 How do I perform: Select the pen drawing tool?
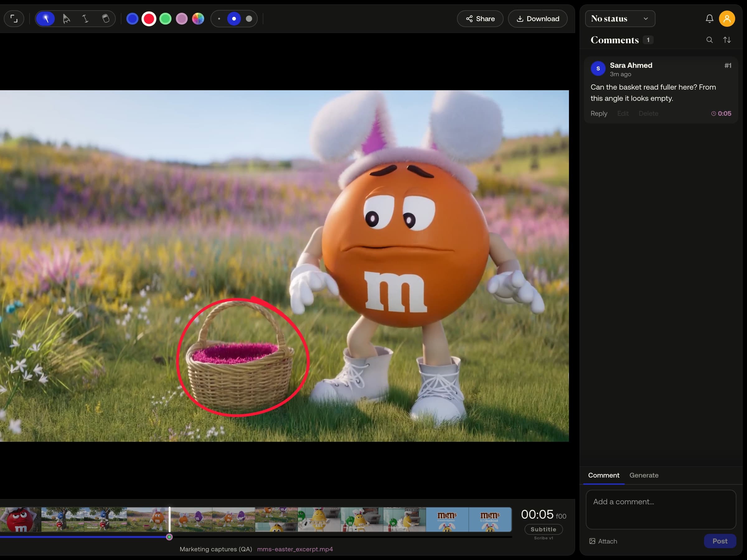click(x=45, y=19)
